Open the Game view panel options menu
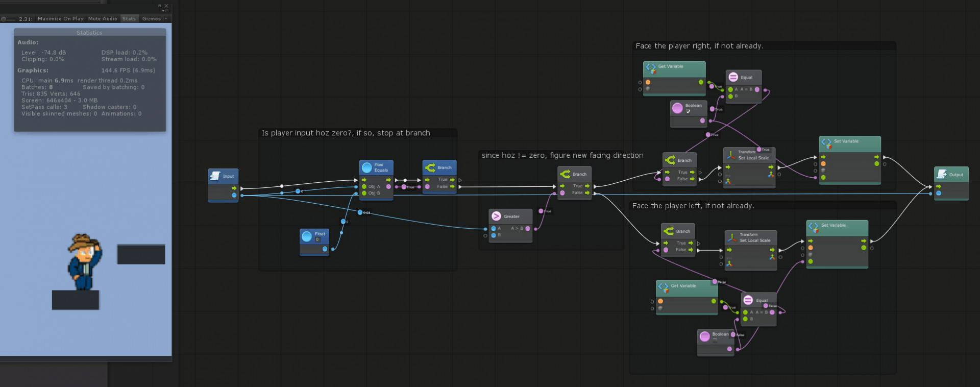The width and height of the screenshot is (980, 387). [x=165, y=11]
